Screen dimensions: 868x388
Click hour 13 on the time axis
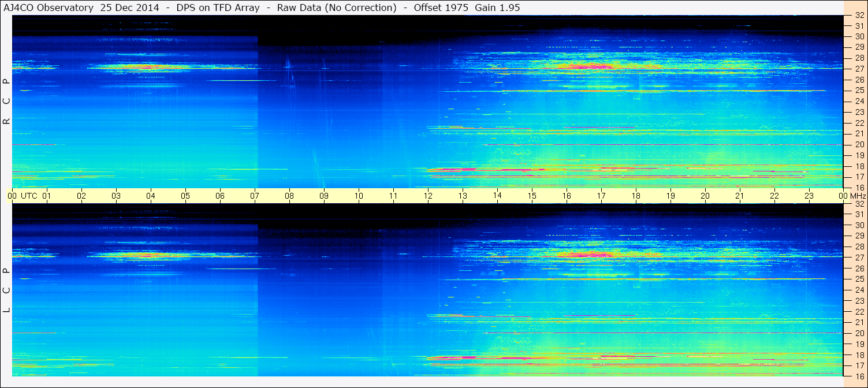click(463, 196)
